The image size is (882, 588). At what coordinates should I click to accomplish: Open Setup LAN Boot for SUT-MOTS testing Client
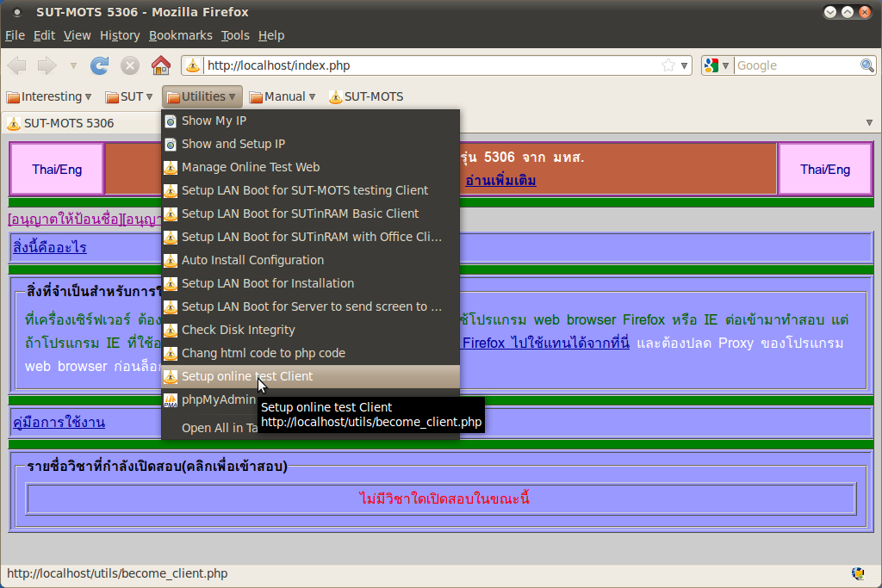[x=310, y=190]
